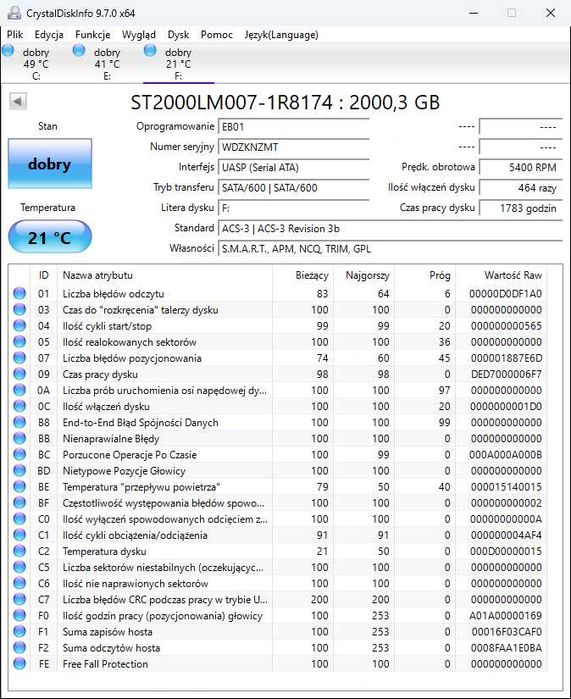Select row 'Suma odczytów hosta'
Image resolution: width=571 pixels, height=699 pixels.
[278, 647]
